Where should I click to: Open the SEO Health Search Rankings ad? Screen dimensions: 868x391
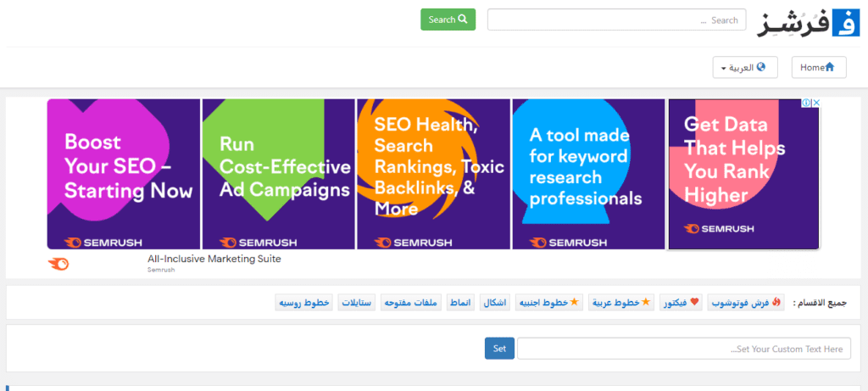(433, 174)
